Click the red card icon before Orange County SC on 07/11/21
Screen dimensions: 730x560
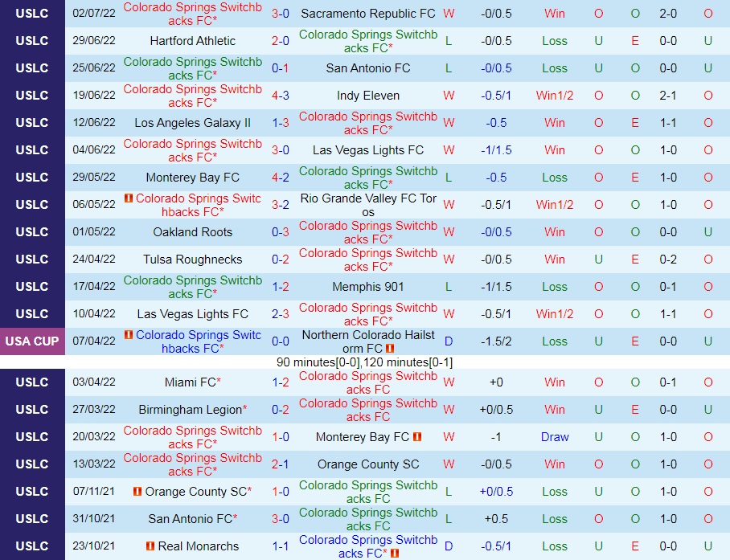(137, 491)
